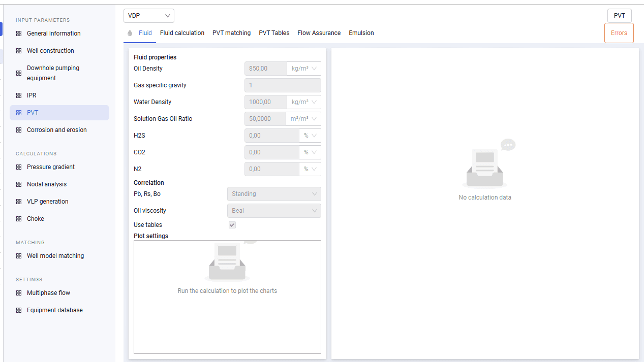Click the grid icon beside IPR
This screenshot has width=644, height=362.
pyautogui.click(x=19, y=95)
